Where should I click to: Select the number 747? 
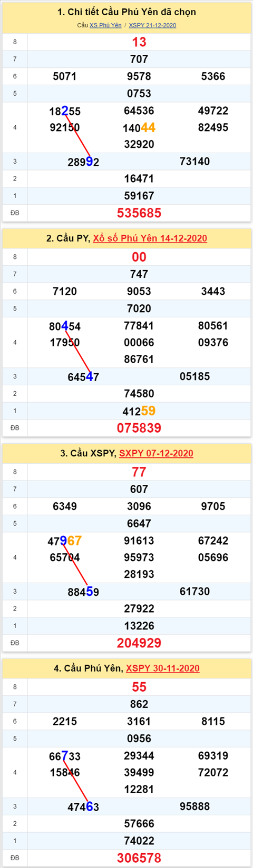pyautogui.click(x=139, y=274)
